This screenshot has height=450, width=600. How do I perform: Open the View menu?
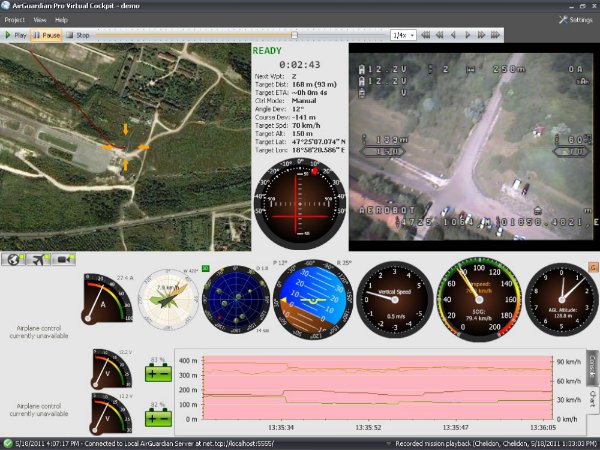click(x=40, y=19)
